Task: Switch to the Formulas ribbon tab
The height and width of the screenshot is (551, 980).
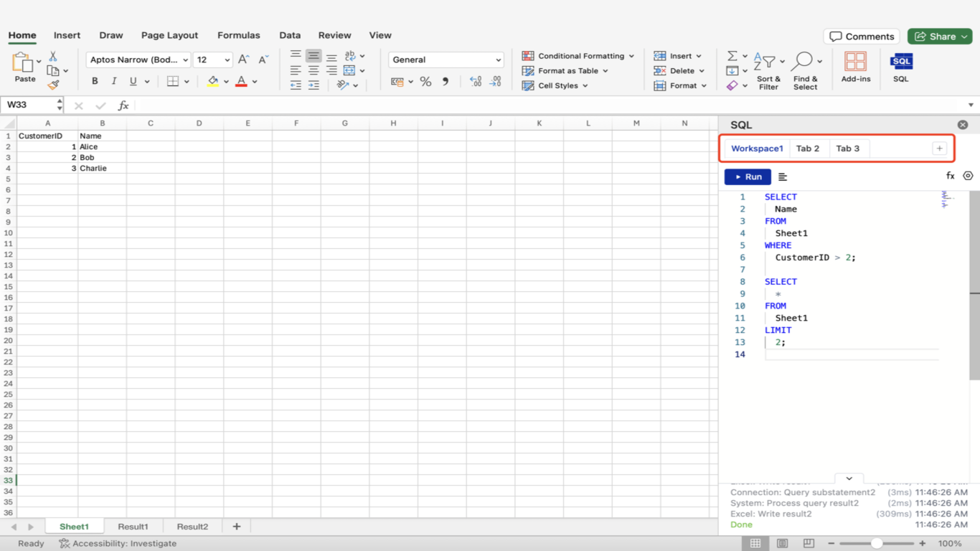Action: click(x=239, y=35)
